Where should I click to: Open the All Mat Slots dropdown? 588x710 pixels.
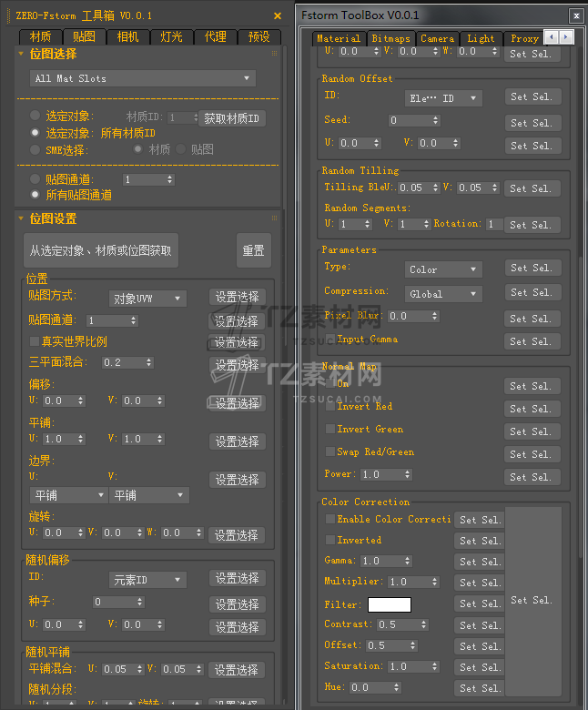[143, 78]
